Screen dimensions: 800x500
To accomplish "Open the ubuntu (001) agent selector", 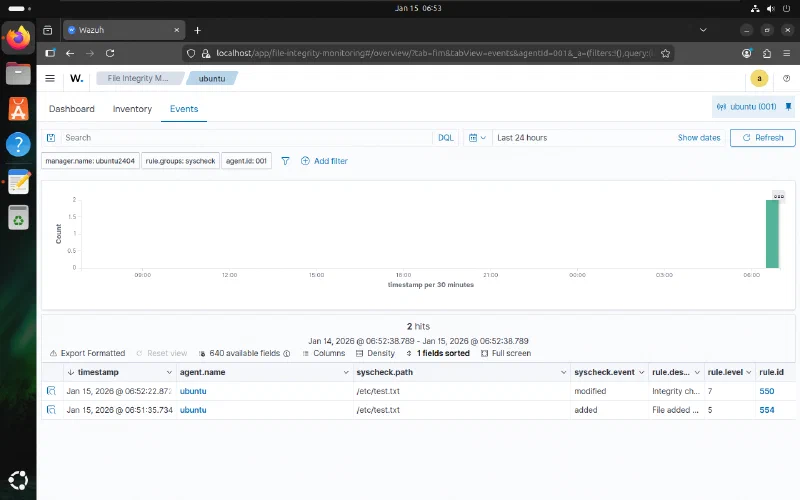I will click(x=746, y=107).
